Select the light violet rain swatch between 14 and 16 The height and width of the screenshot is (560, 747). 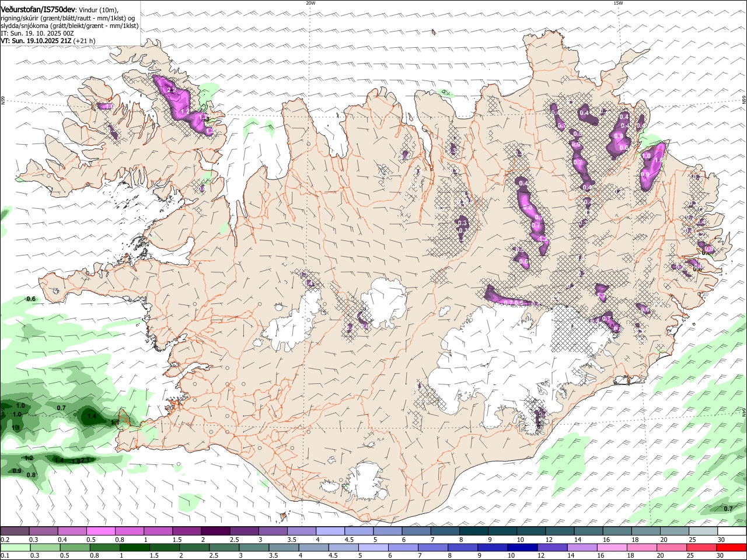click(582, 547)
